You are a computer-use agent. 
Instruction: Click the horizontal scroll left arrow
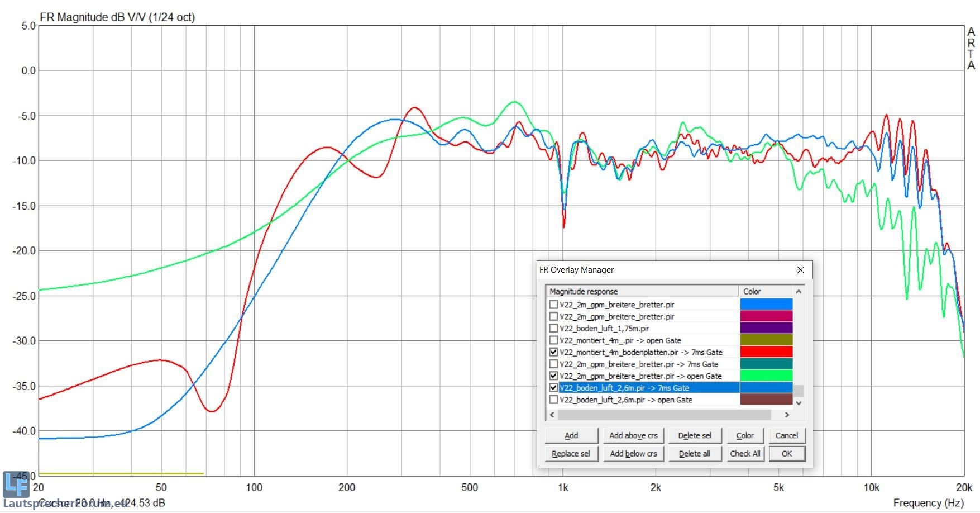pos(552,415)
